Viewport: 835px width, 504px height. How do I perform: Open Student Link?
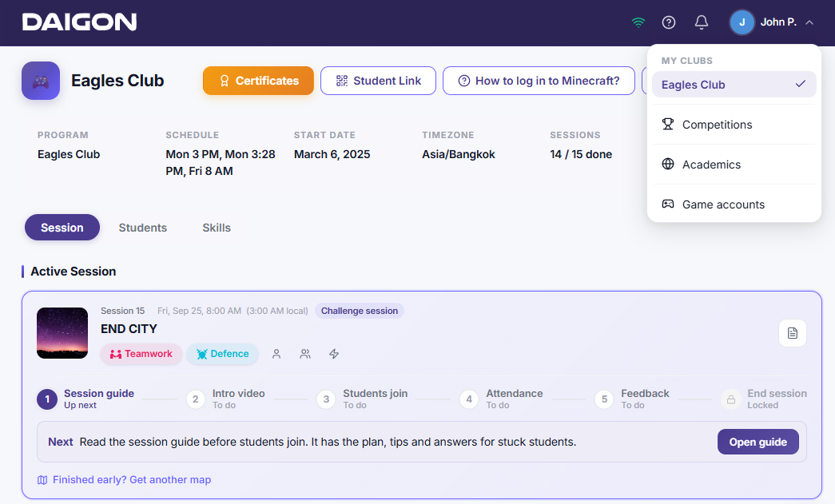point(378,81)
